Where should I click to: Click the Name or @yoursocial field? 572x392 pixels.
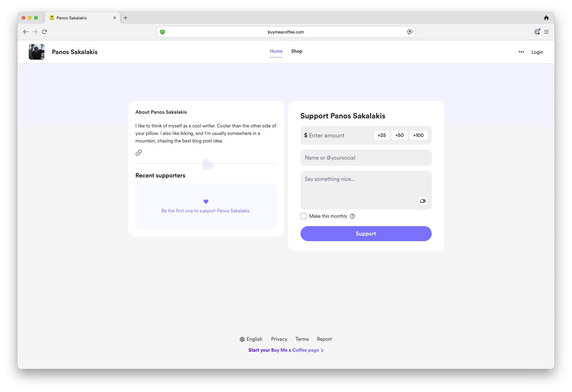coord(366,158)
